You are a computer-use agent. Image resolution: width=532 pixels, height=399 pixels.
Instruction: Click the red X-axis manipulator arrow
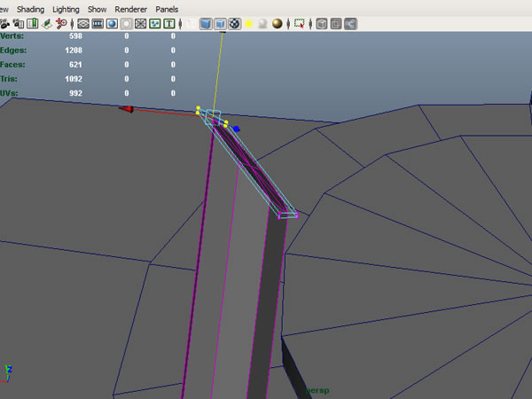127,109
